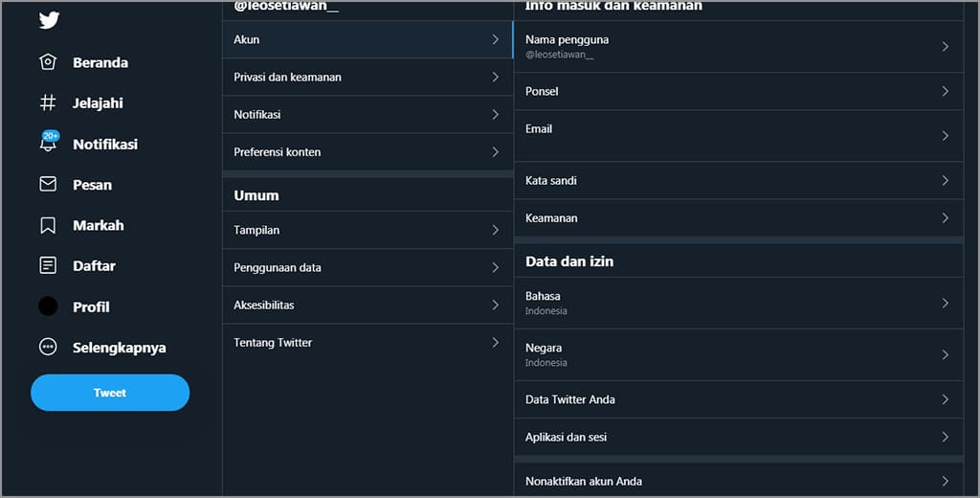Click the chevron on Nonaktifkan akun Anda row
The width and height of the screenshot is (980, 498).
pyautogui.click(x=945, y=481)
